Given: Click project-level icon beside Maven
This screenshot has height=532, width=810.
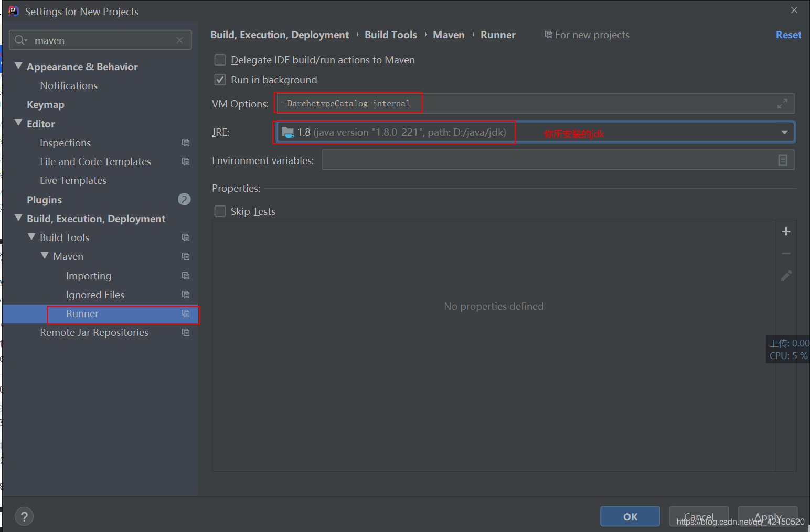Looking at the screenshot, I should (x=186, y=256).
